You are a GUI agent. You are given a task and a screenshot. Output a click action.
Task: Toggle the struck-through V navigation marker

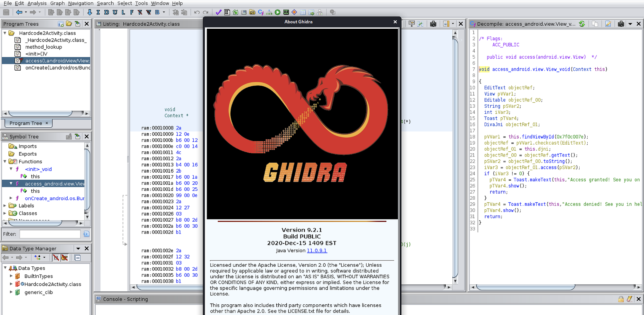point(148,12)
